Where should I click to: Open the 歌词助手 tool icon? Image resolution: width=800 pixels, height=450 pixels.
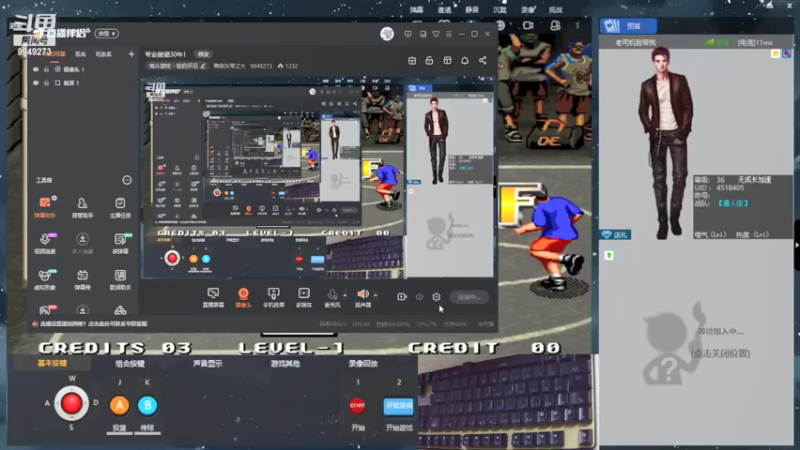pos(120,279)
